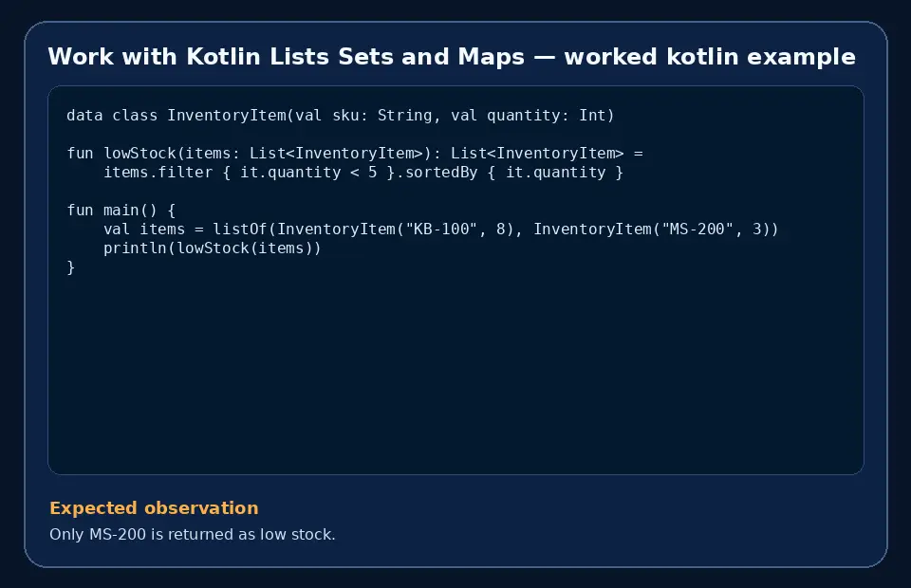The width and height of the screenshot is (911, 588).
Task: Click the 'data class InventoryItem' code line
Action: [341, 115]
